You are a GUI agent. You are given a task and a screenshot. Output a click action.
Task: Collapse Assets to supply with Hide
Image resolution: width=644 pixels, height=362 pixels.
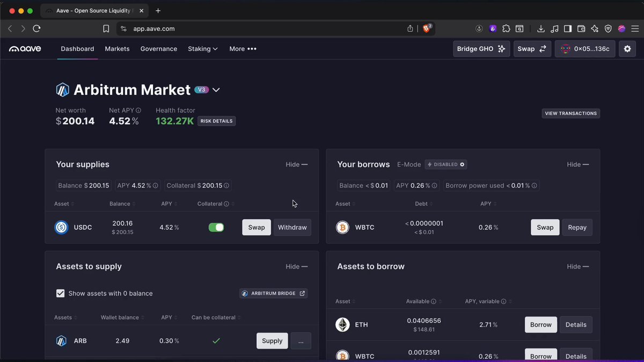[297, 267]
